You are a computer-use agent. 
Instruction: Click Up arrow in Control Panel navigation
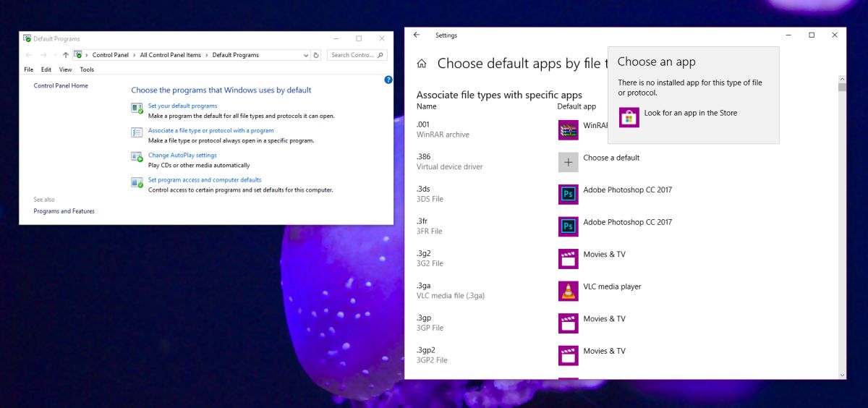click(66, 55)
